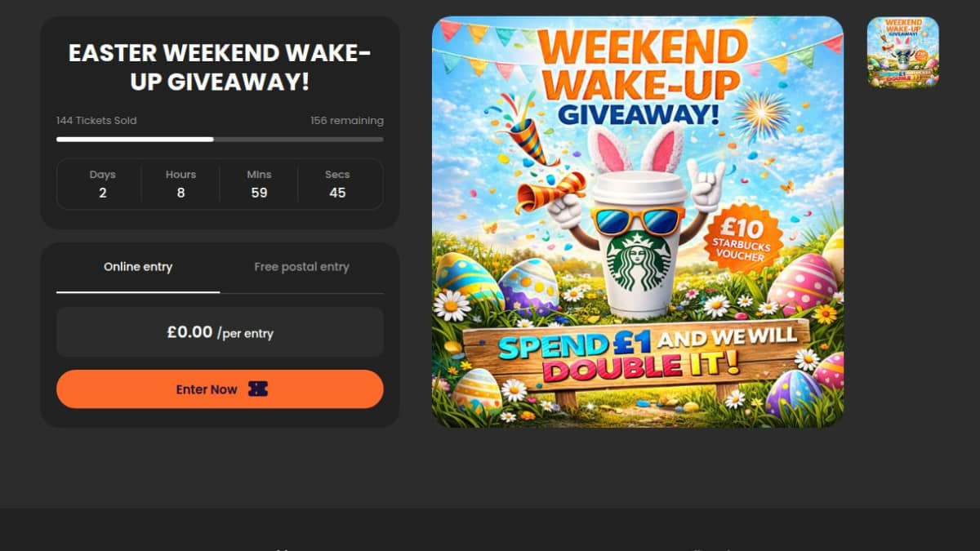Select the small giveaway thumbnail image
980x551 pixels.
[903, 52]
